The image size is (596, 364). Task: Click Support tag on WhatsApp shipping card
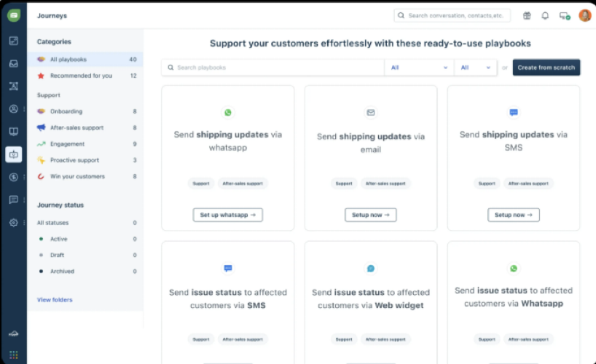201,183
